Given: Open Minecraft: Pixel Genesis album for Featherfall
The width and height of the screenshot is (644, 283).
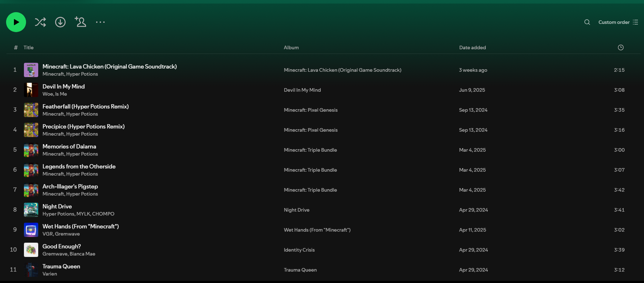Looking at the screenshot, I should tap(311, 110).
